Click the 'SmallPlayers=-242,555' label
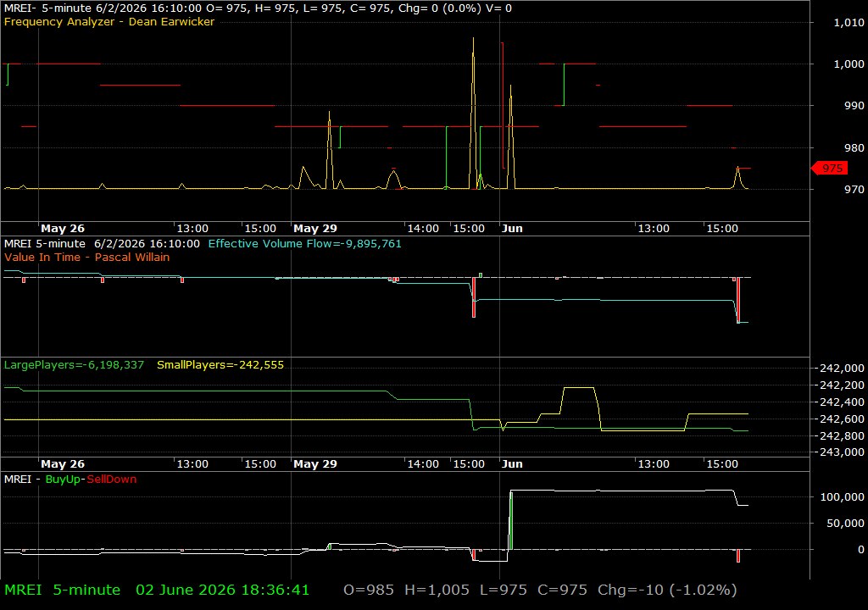Image resolution: width=868 pixels, height=610 pixels. coord(220,365)
